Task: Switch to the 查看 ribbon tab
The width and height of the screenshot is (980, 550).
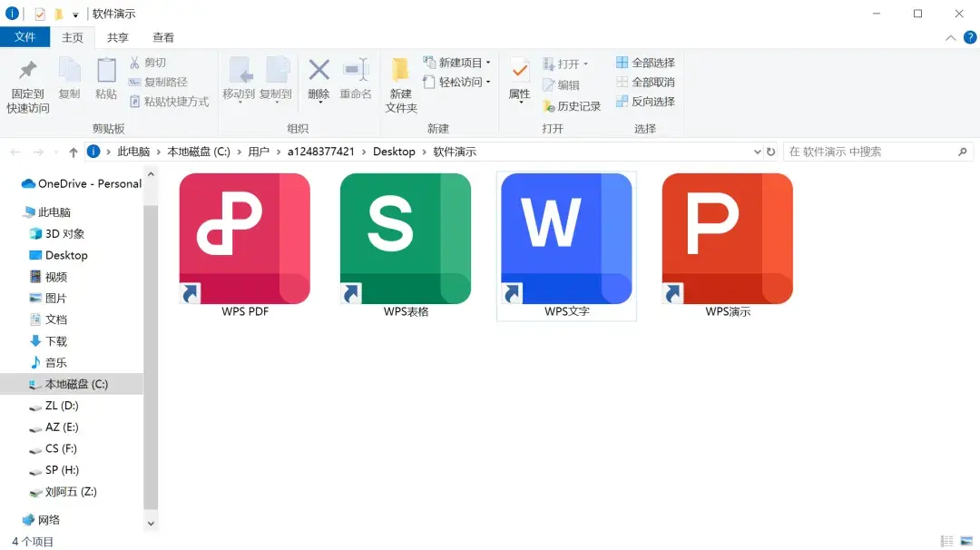Action: point(162,37)
